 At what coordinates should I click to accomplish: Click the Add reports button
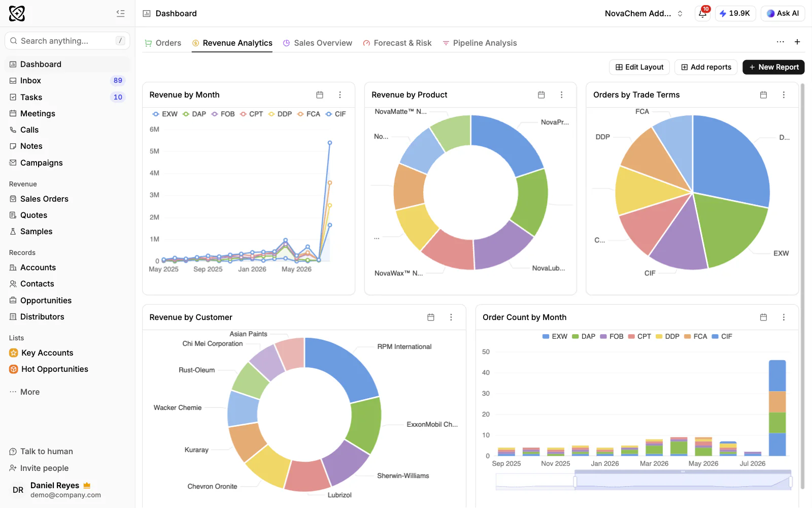(x=706, y=67)
